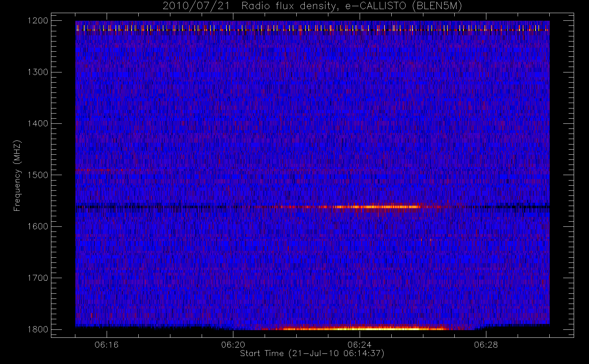Click the 06:24 time axis label
The image size is (589, 364).
point(359,345)
